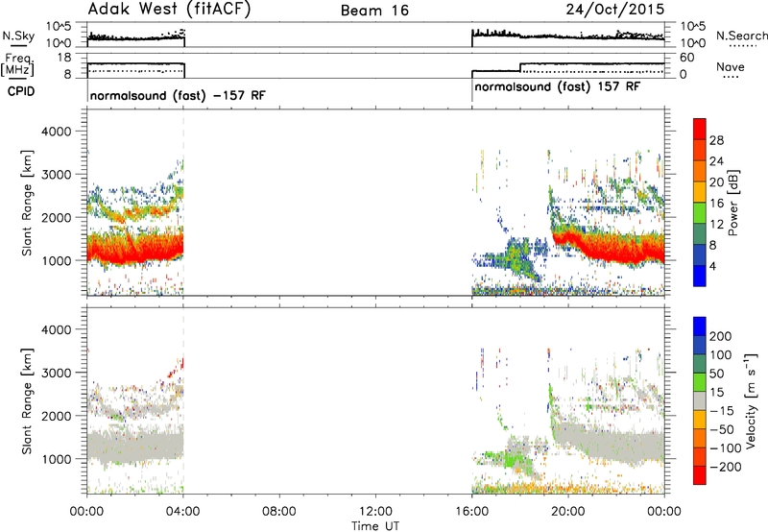The image size is (768, 532).
Task: Click the '12:00' time axis tick label
Action: click(375, 512)
